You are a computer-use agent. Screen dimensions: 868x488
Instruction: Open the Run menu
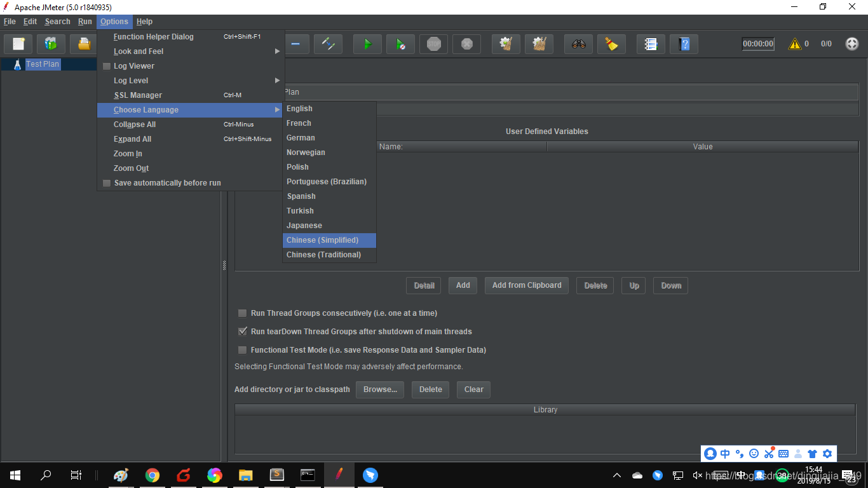(85, 22)
